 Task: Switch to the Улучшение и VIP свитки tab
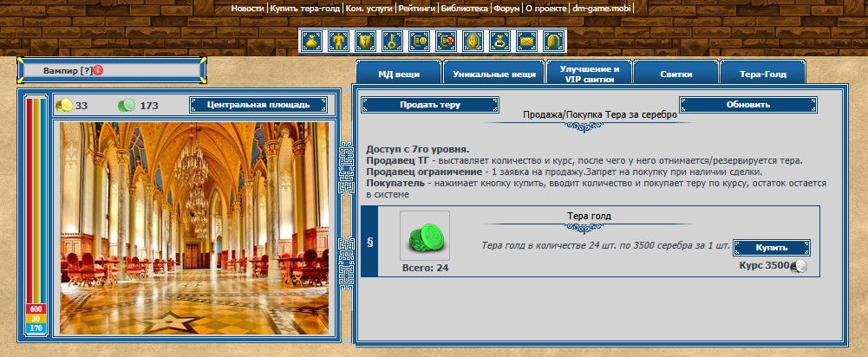(x=589, y=74)
